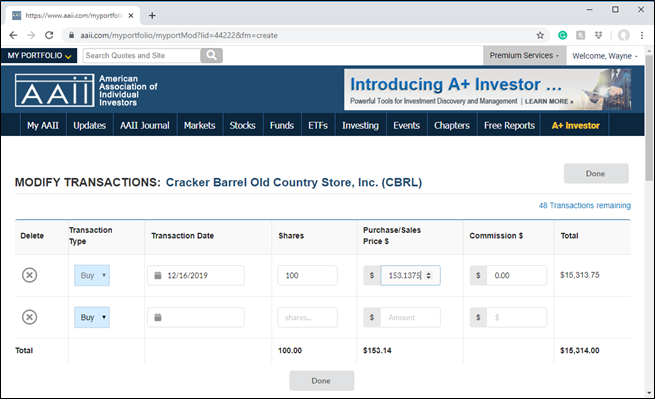Bookmark this page with the star icon
The image size is (655, 399).
coord(540,36)
